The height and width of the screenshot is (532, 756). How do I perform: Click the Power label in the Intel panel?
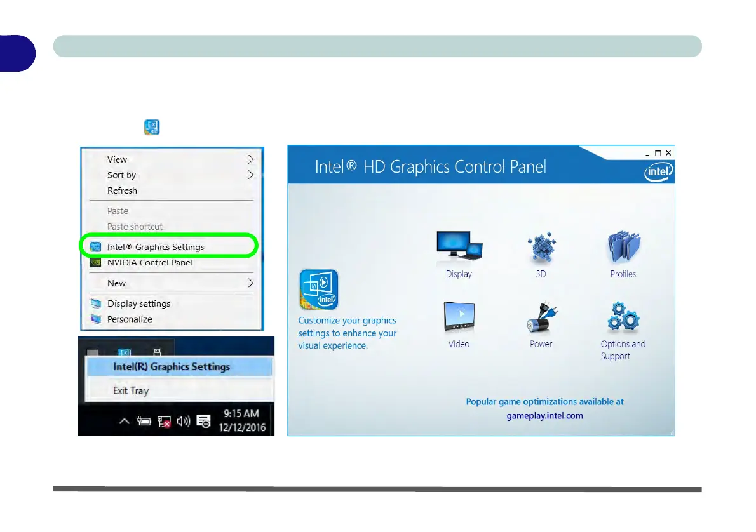click(x=541, y=343)
